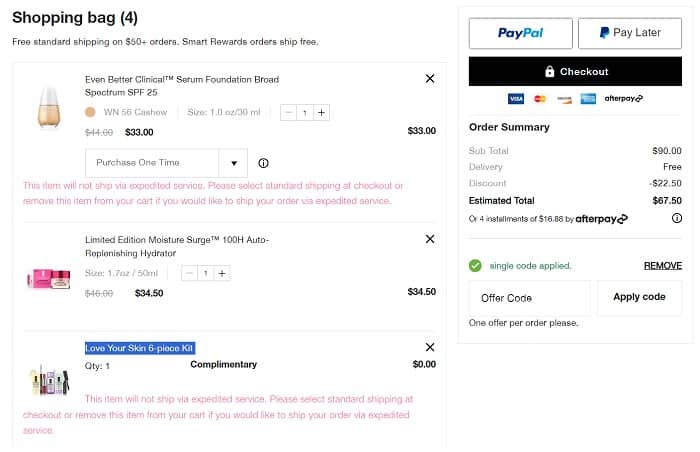Proceed with the black Checkout button
This screenshot has width=700, height=452.
575,72
